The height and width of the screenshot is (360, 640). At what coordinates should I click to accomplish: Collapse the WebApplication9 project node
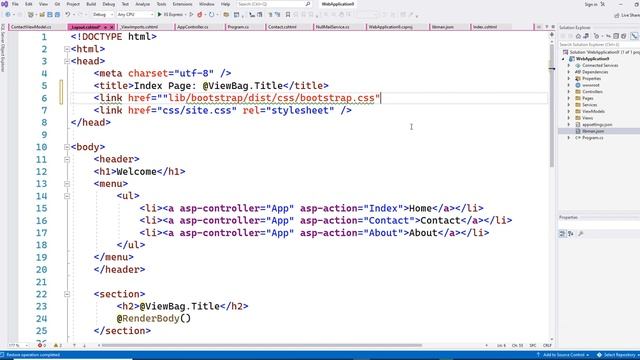[x=563, y=59]
